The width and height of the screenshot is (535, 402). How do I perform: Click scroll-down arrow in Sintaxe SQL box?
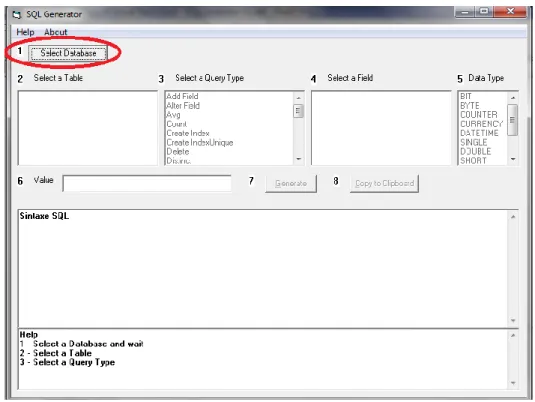coord(513,320)
